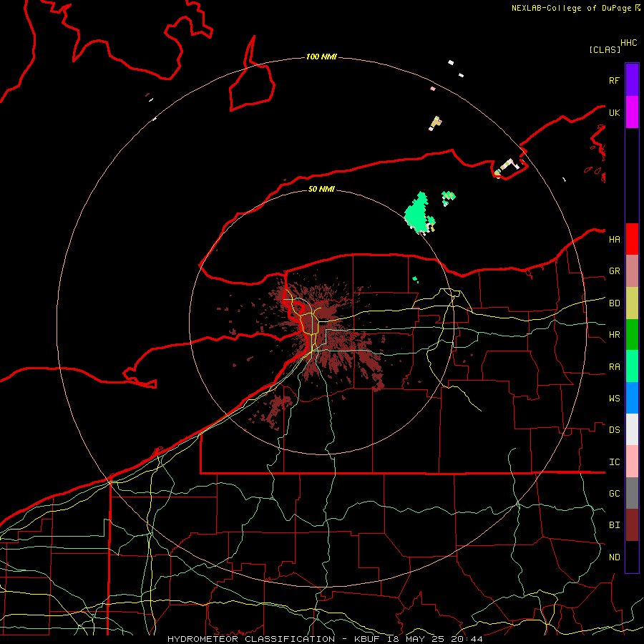
Task: Click the IC legend label
Action: [x=614, y=462]
